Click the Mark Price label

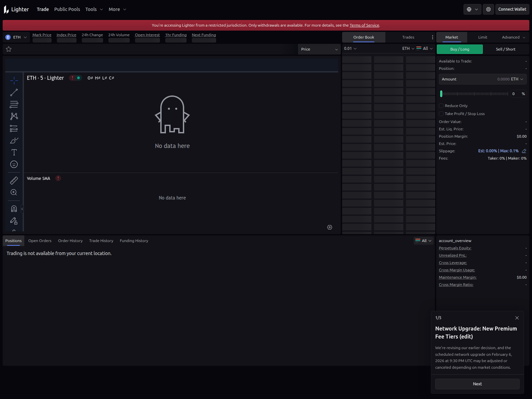pyautogui.click(x=42, y=35)
